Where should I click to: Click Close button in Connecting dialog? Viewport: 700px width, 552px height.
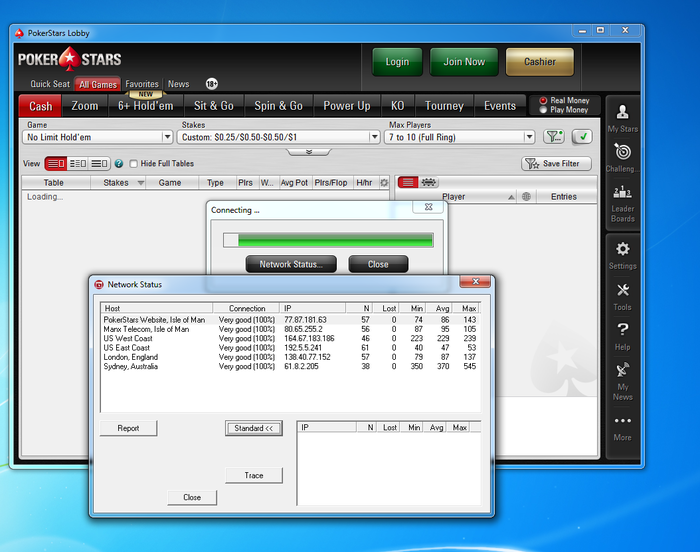click(378, 264)
